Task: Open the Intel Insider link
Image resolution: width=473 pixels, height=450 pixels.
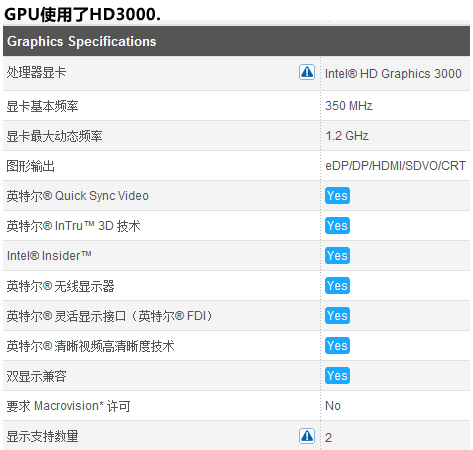Action: click(x=49, y=256)
